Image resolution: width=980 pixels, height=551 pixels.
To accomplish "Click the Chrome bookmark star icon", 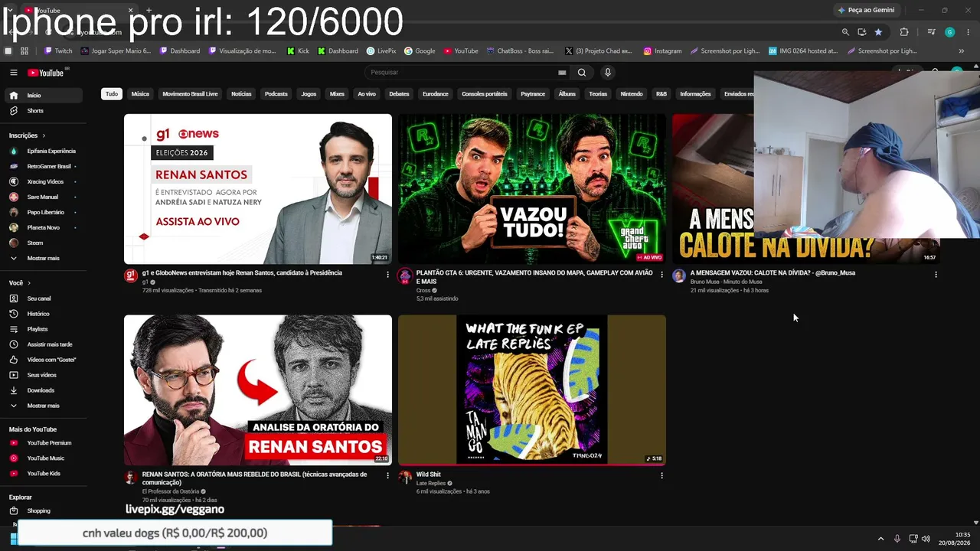I will click(x=878, y=32).
